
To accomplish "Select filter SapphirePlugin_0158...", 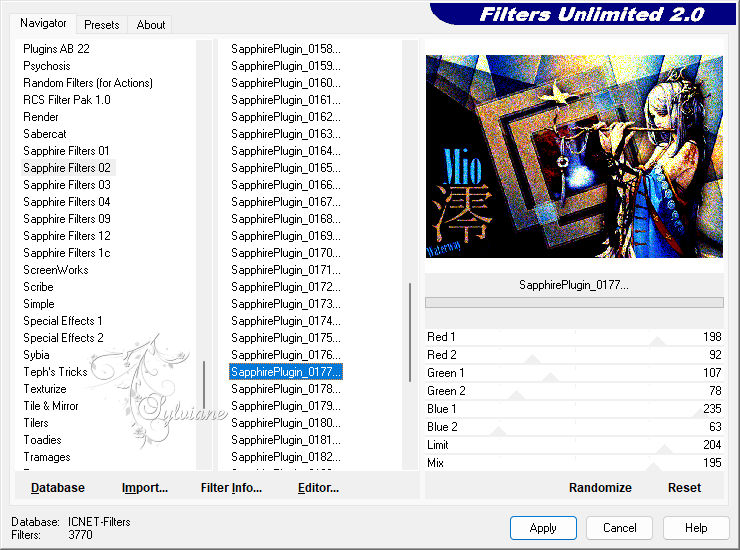I will coord(286,49).
